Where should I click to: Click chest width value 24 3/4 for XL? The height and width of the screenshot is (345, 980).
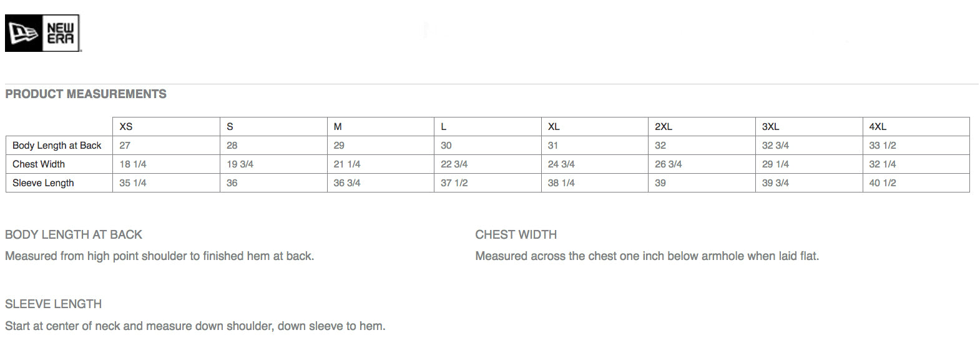tap(561, 164)
